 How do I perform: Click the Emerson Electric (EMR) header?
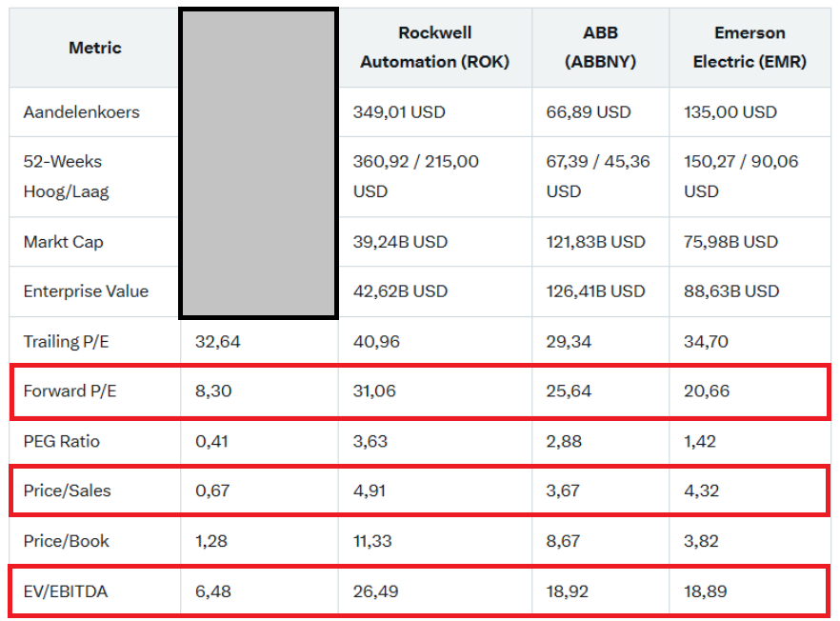pyautogui.click(x=750, y=48)
